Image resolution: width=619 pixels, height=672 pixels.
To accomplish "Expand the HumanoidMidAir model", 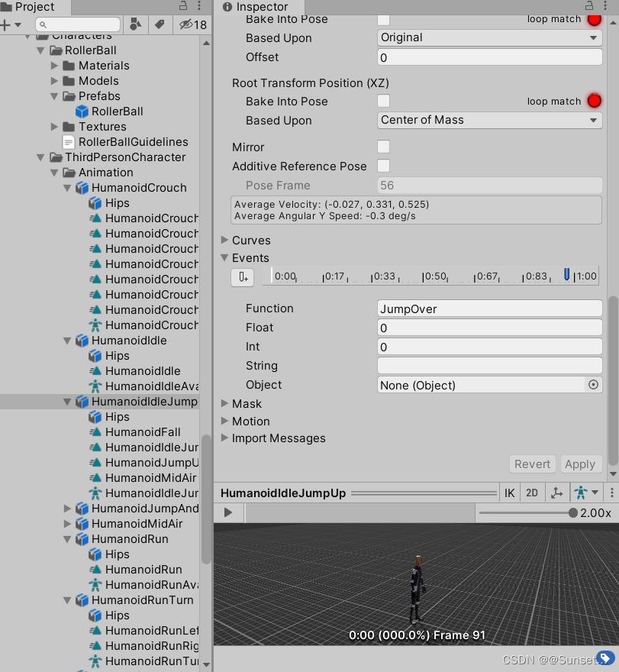I will (67, 524).
